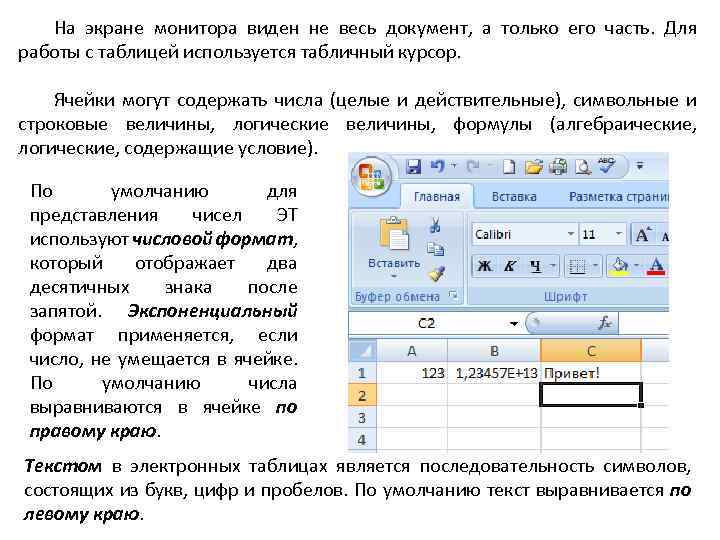This screenshot has width=720, height=540.
Task: Open the Вставка ribbon tab
Action: (514, 197)
